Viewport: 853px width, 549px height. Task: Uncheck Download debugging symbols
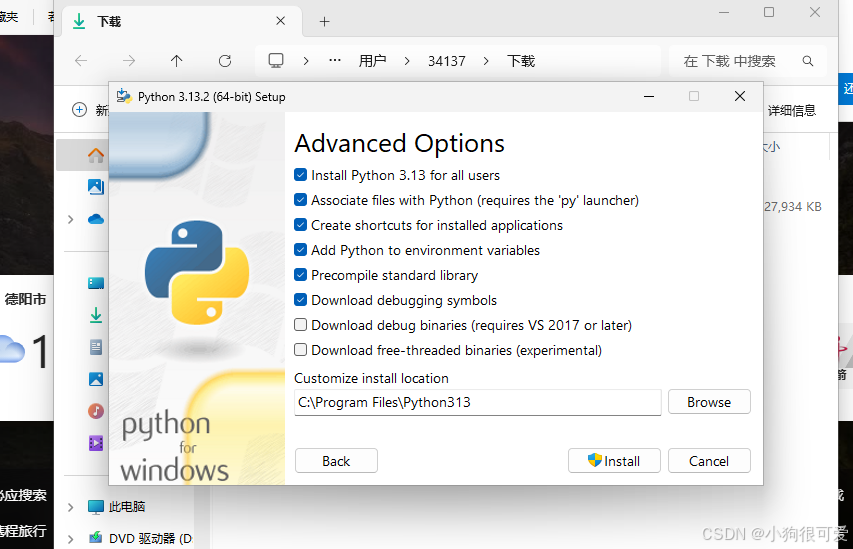pos(300,300)
